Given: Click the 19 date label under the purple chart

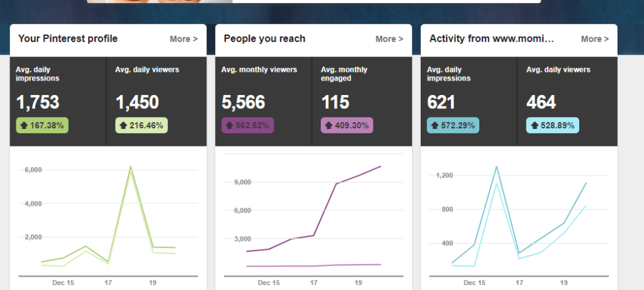Looking at the screenshot, I should click(358, 282).
